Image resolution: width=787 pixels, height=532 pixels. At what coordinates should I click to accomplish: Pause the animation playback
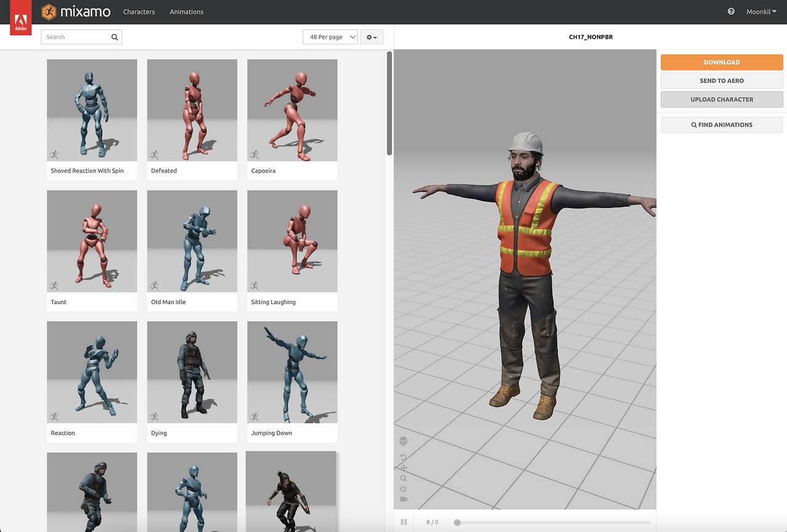tap(404, 522)
